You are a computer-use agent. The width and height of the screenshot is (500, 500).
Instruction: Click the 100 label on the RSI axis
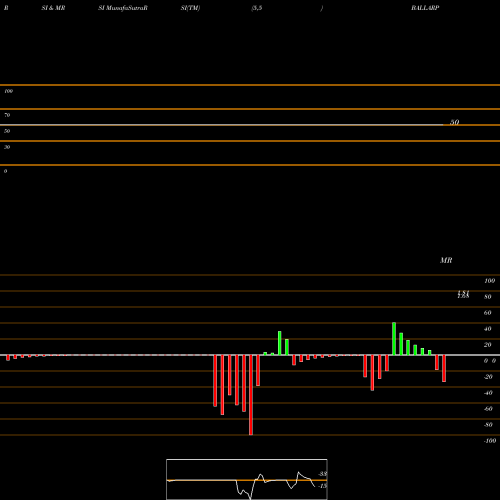(8, 91)
